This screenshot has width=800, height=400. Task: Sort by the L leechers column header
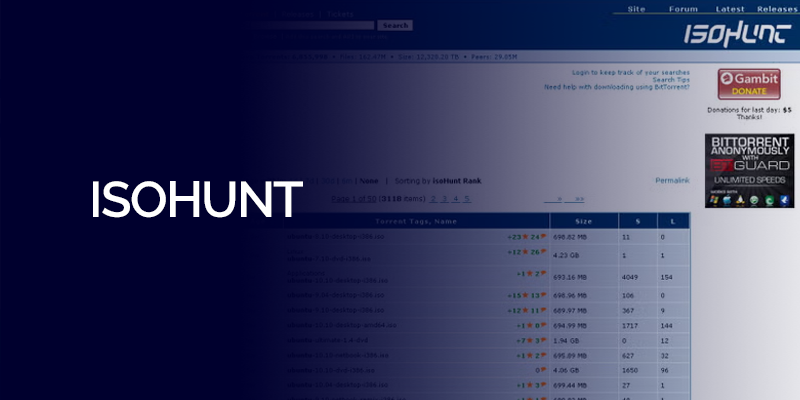point(673,221)
